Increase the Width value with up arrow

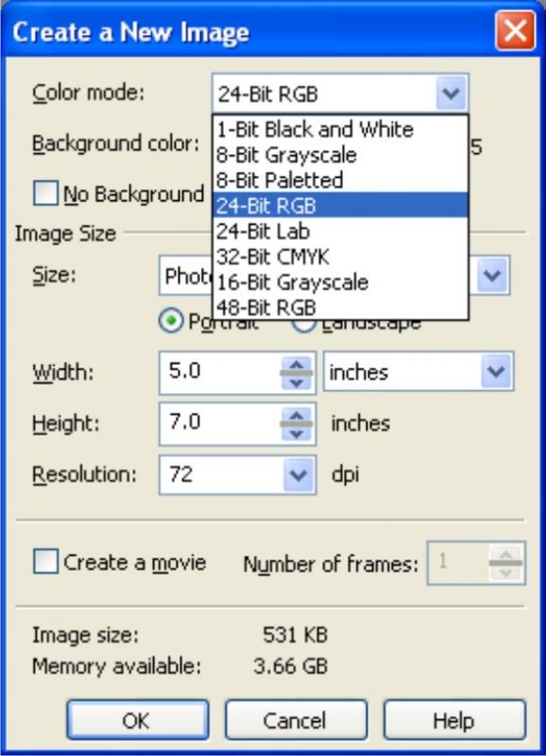tap(296, 365)
